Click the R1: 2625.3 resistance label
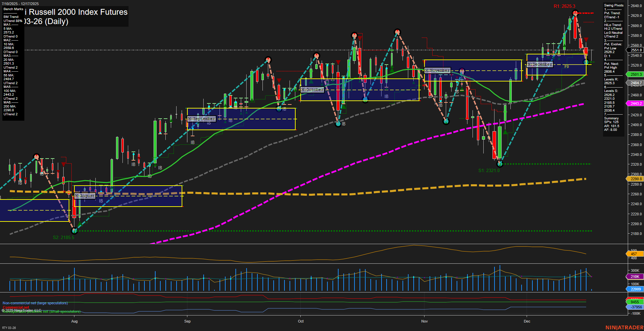 [x=564, y=6]
